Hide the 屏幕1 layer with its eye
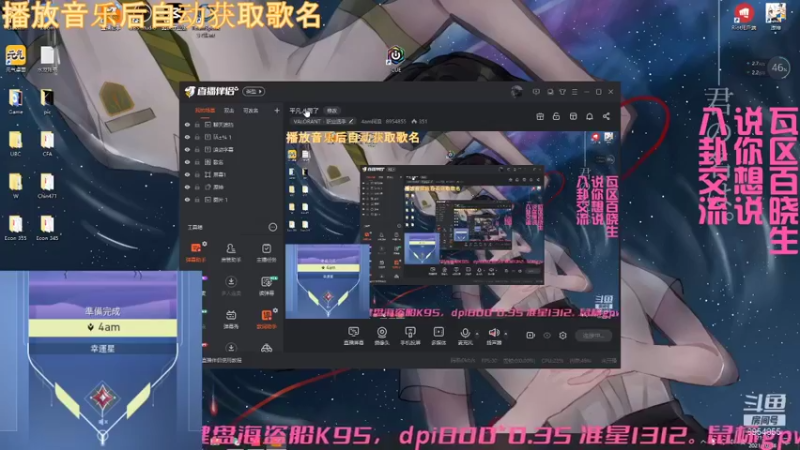The image size is (800, 450). (187, 174)
